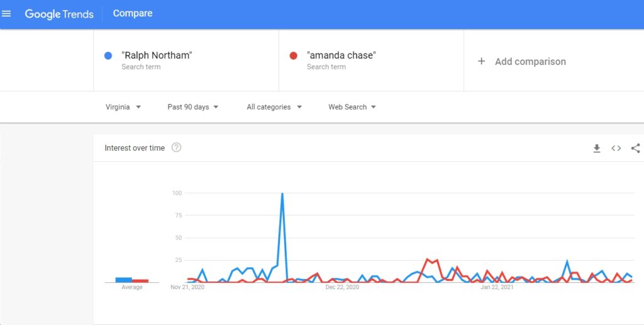The image size is (644, 325).
Task: Expand the All categories dropdown
Action: click(x=274, y=107)
